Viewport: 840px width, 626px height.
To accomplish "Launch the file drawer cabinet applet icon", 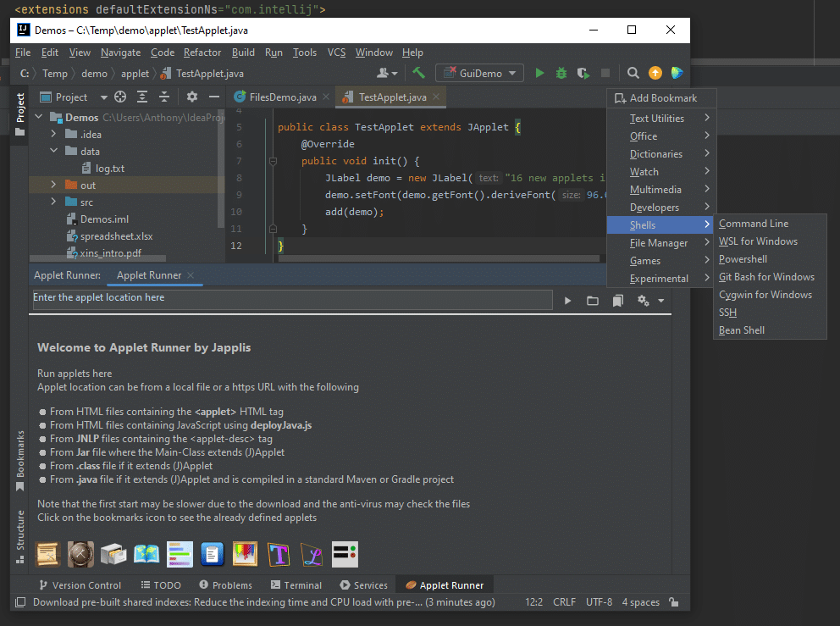I will [113, 554].
